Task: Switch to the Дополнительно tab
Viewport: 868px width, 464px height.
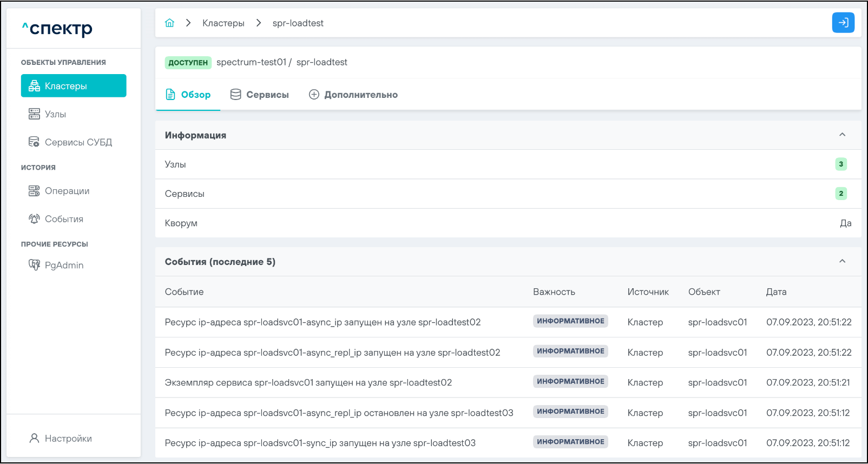Action: click(x=353, y=95)
